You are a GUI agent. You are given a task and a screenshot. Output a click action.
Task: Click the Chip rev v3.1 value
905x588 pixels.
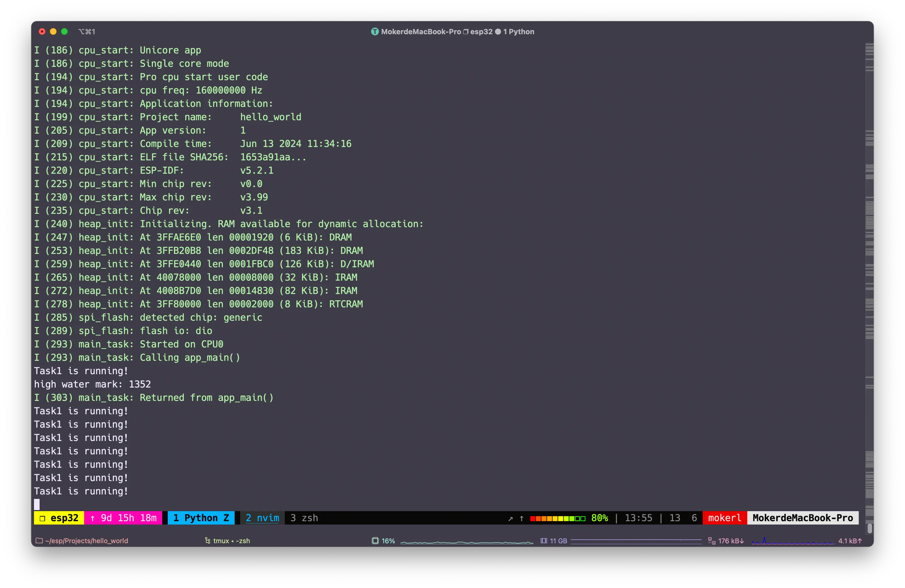tap(251, 210)
